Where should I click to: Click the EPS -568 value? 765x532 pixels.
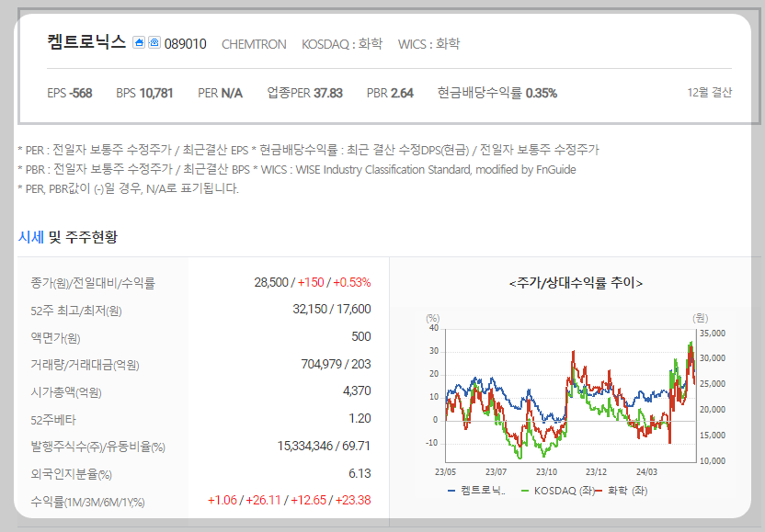[69, 93]
